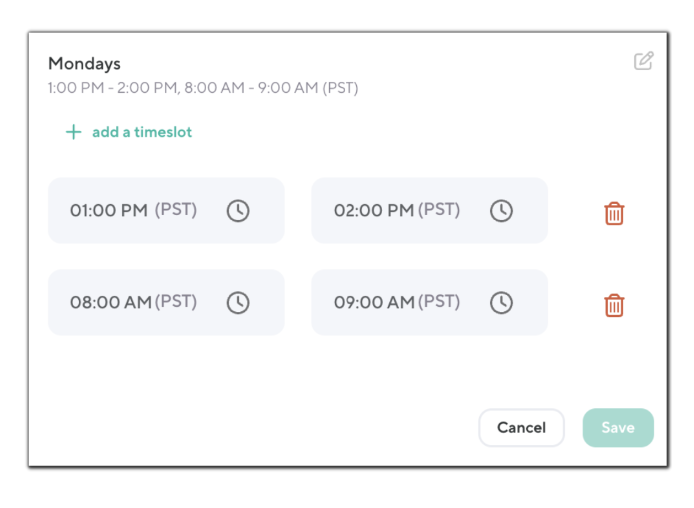Image resolution: width=694 pixels, height=508 pixels.
Task: Delete the 01:00 PM - 02:00 PM timeslot
Action: tap(614, 213)
